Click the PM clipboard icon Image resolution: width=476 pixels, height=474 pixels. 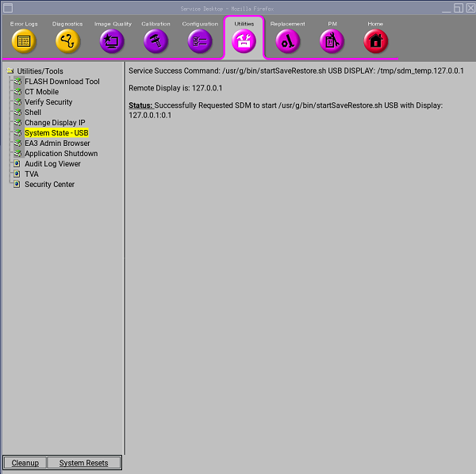coord(332,40)
